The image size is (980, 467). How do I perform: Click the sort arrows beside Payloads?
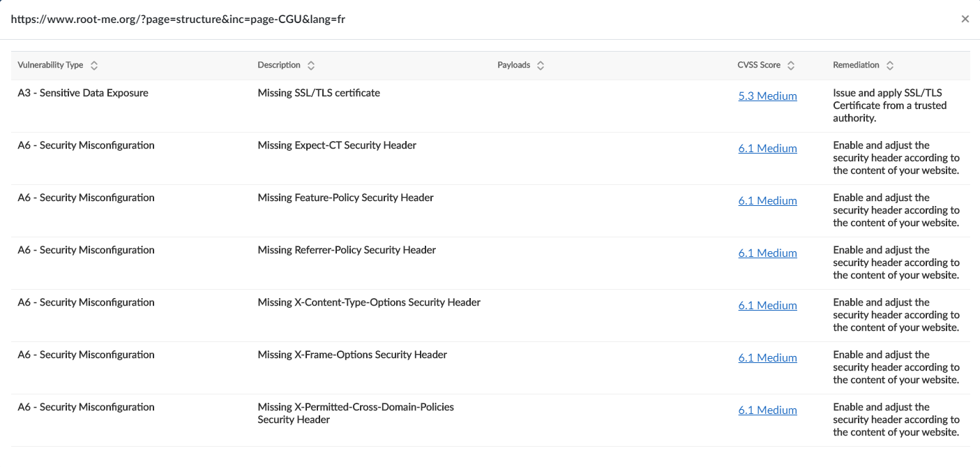coord(539,65)
